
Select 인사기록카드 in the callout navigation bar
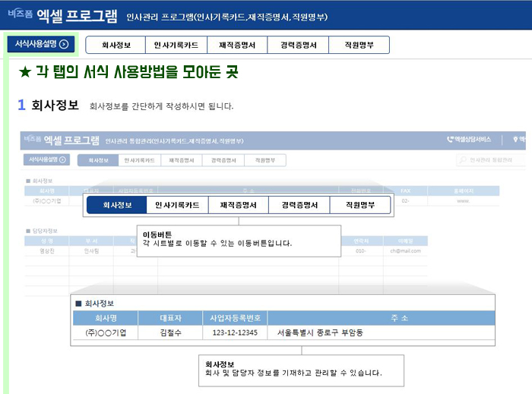pos(177,205)
